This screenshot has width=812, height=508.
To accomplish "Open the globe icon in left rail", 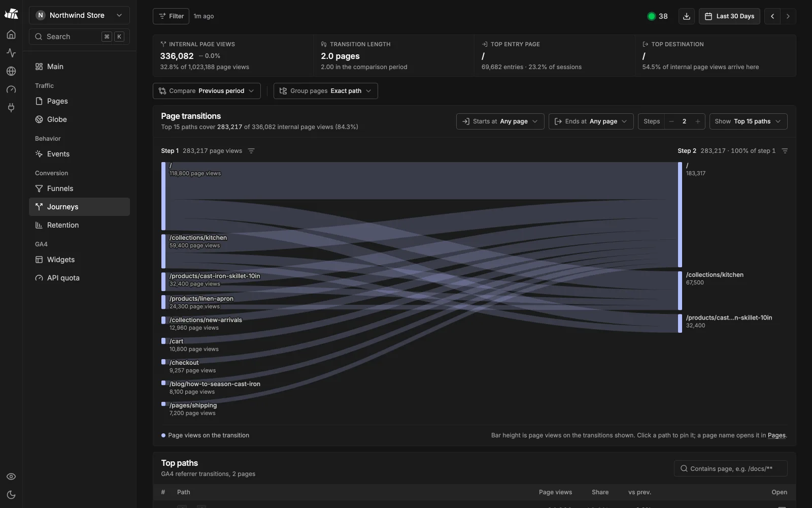I will click(11, 71).
